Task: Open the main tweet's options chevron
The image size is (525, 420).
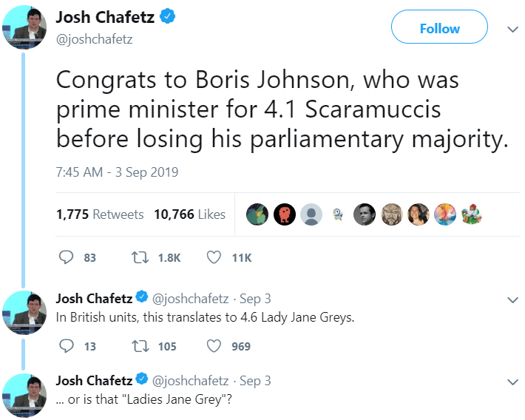Action: 512,29
